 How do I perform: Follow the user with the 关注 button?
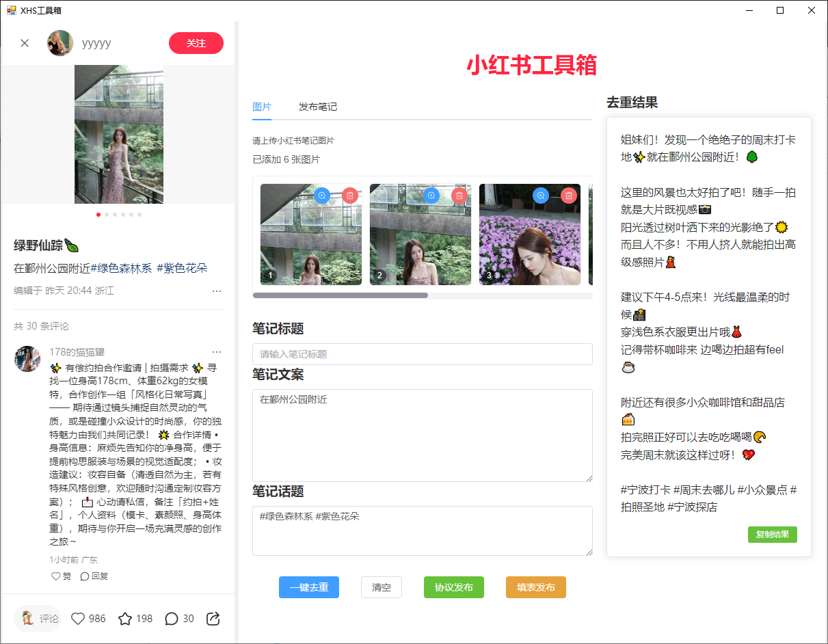[x=196, y=43]
